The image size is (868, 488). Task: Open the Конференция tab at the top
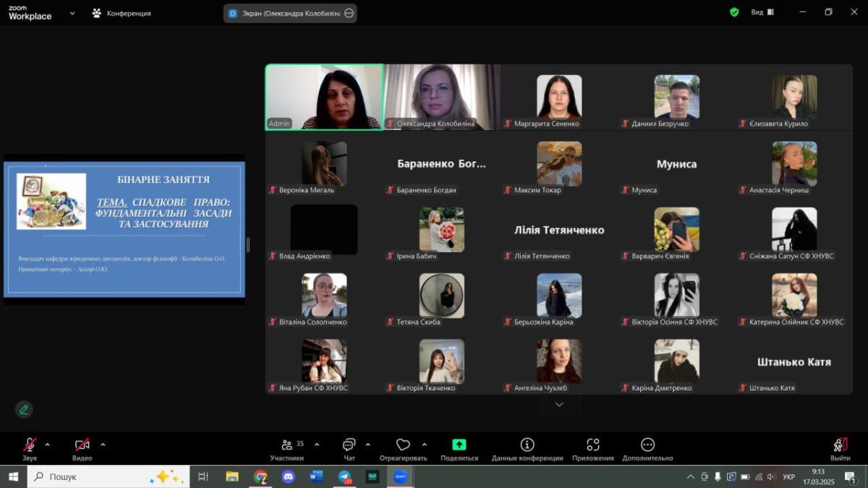pos(122,13)
